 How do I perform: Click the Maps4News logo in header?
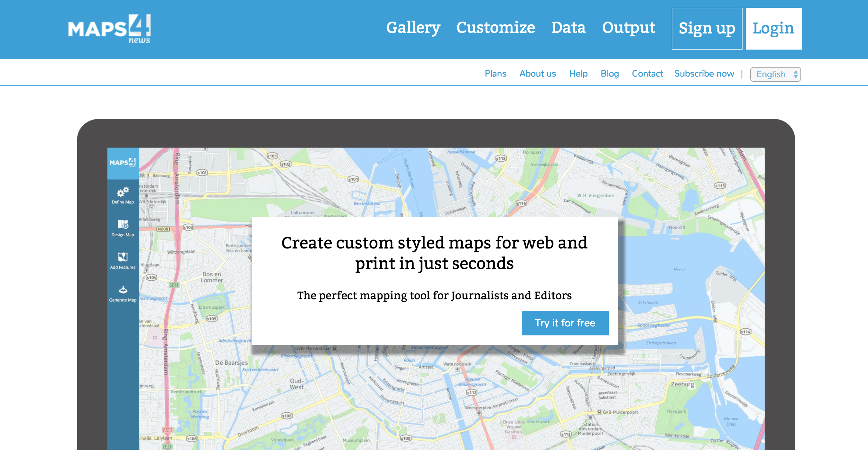click(x=109, y=29)
